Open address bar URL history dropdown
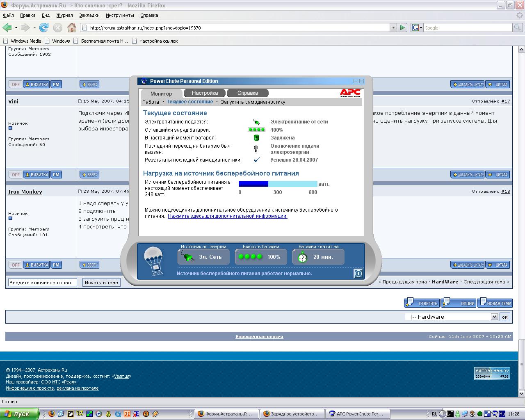The image size is (525, 420). tap(393, 27)
